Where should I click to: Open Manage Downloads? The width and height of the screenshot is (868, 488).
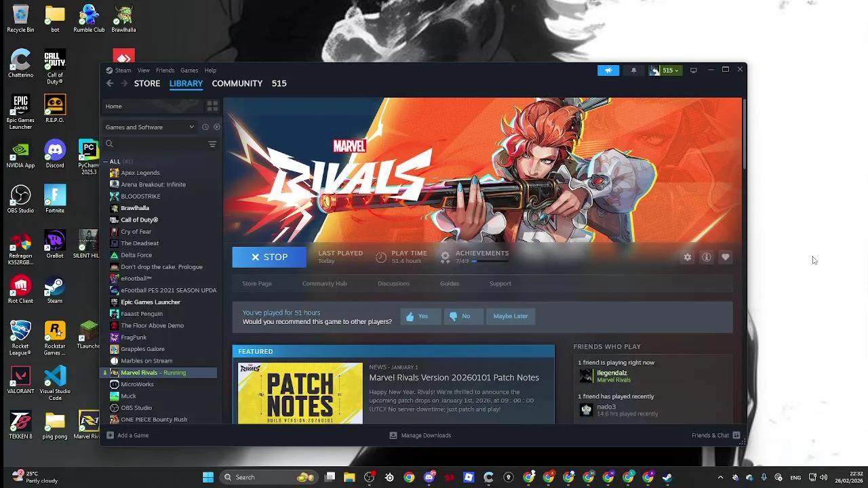coord(420,436)
